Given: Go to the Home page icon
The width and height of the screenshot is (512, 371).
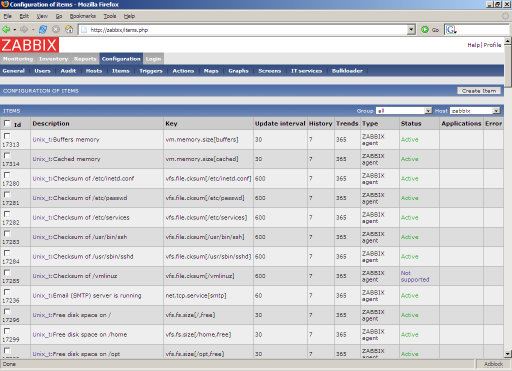Looking at the screenshot, I should pyautogui.click(x=69, y=30).
